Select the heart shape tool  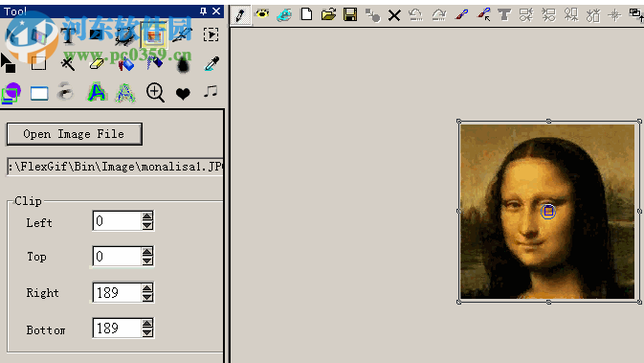183,94
